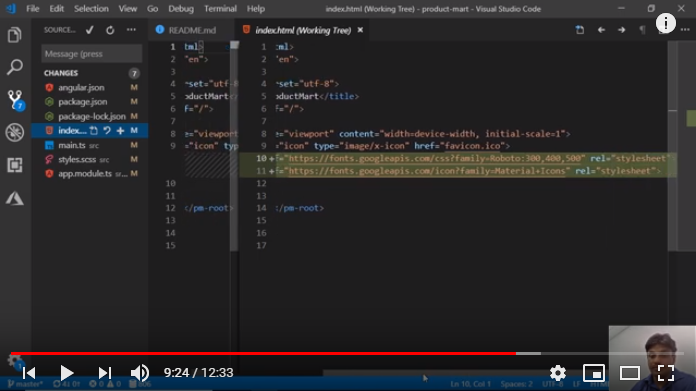Toggle theater mode on the video

(629, 373)
